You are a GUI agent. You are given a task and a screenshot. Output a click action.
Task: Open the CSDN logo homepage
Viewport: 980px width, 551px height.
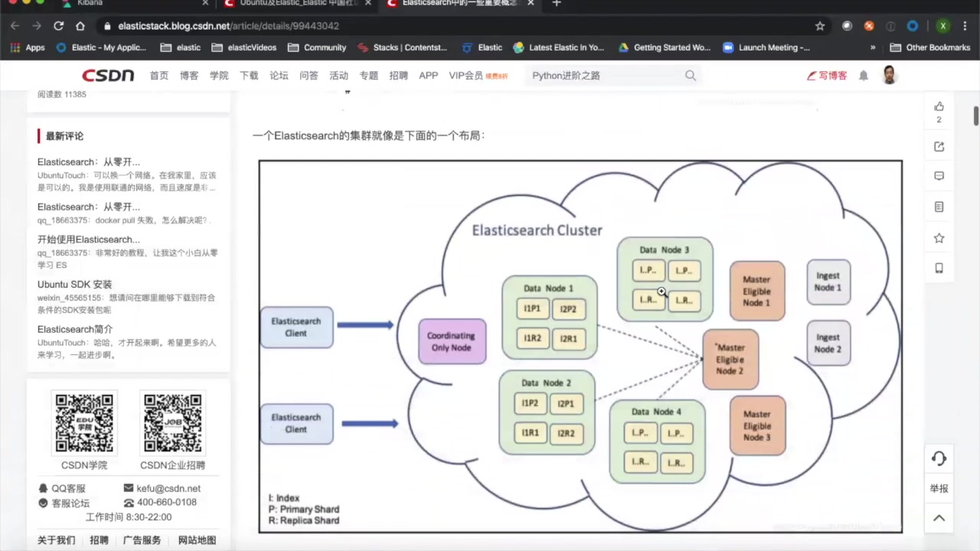tap(108, 76)
